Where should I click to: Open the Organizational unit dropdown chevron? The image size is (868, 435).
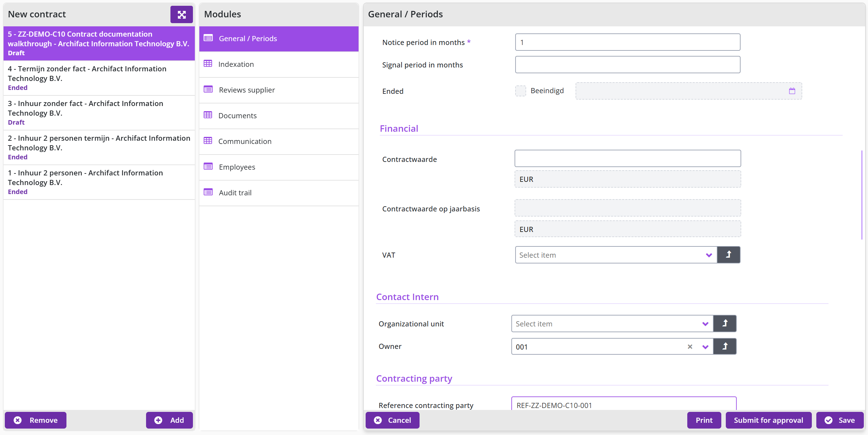coord(705,324)
